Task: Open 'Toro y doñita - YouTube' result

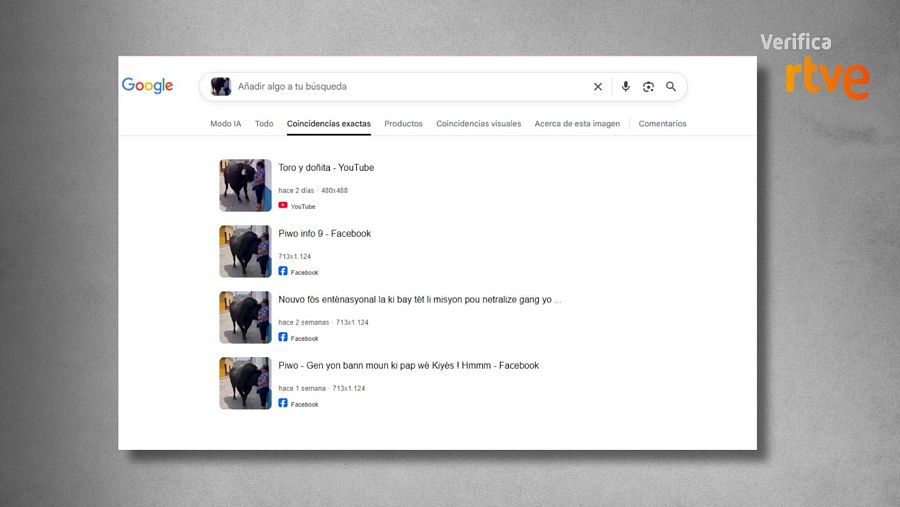Action: pos(326,168)
